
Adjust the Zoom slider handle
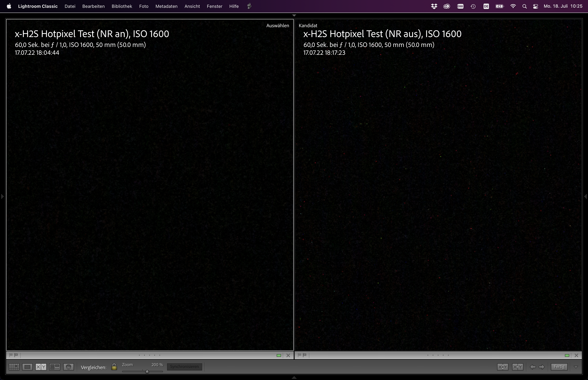point(147,371)
